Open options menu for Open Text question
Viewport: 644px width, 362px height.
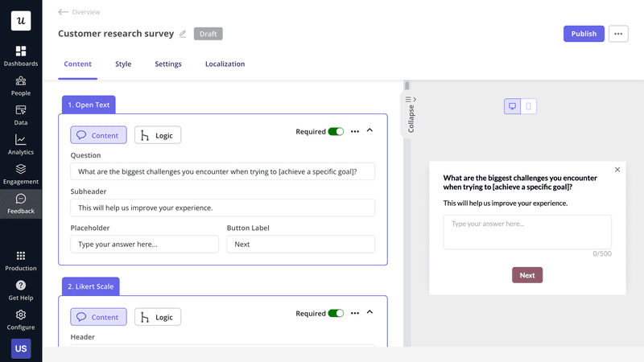(355, 131)
